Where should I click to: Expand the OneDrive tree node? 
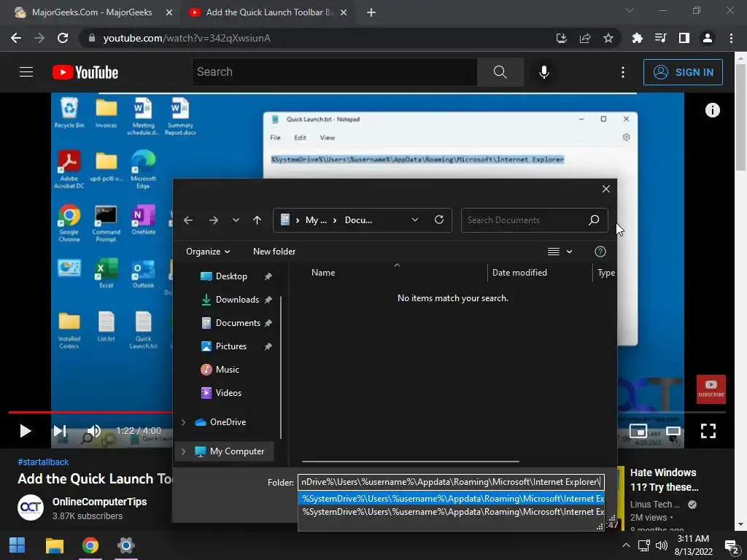pos(183,422)
